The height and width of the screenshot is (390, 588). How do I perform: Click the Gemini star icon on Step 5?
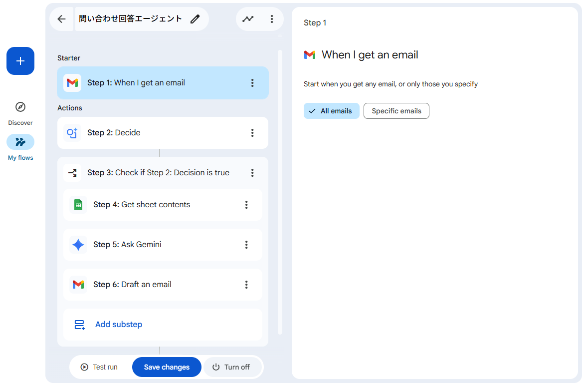[x=78, y=245]
